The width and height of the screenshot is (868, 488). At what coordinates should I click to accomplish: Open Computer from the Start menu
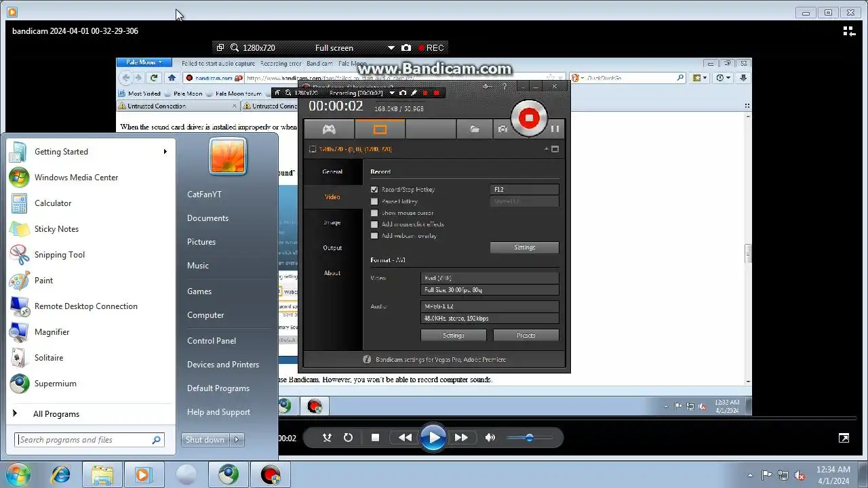tap(205, 315)
